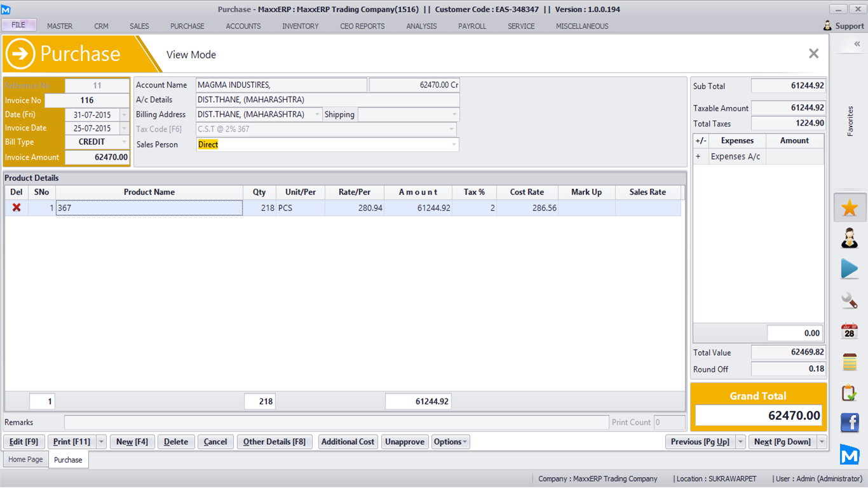868x488 pixels.
Task: Open the calendar icon showing 28
Action: 850,331
